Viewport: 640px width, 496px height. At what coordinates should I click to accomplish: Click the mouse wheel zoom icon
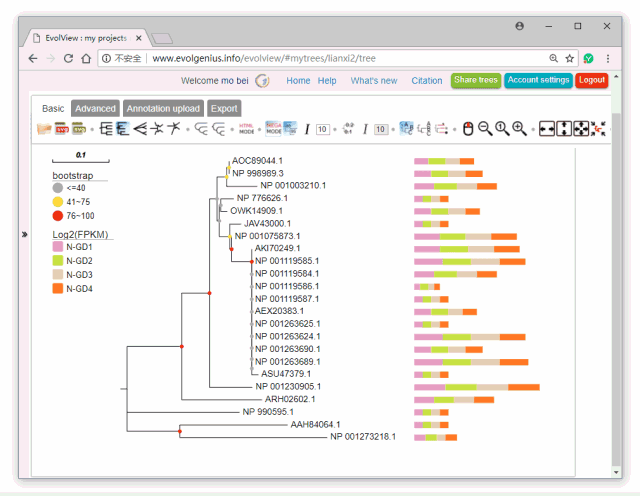(468, 129)
